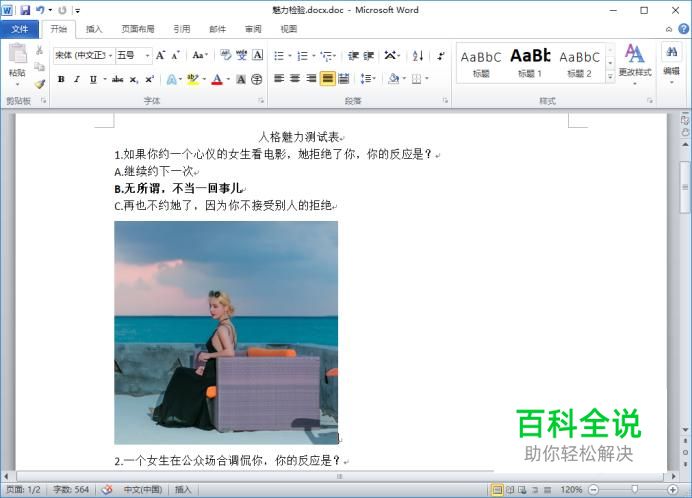Click the 中文(中国) language indicator
The height and width of the screenshot is (498, 692).
[143, 490]
